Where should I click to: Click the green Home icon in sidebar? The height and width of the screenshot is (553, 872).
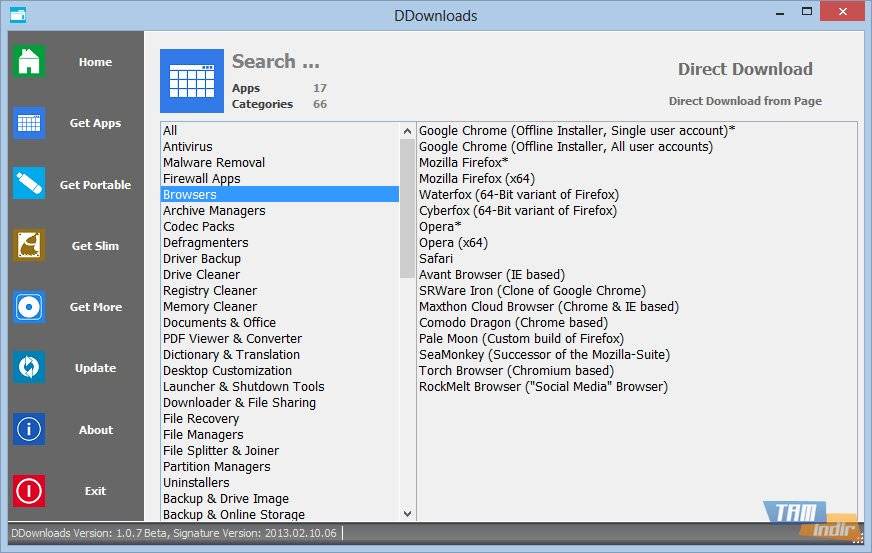[29, 62]
